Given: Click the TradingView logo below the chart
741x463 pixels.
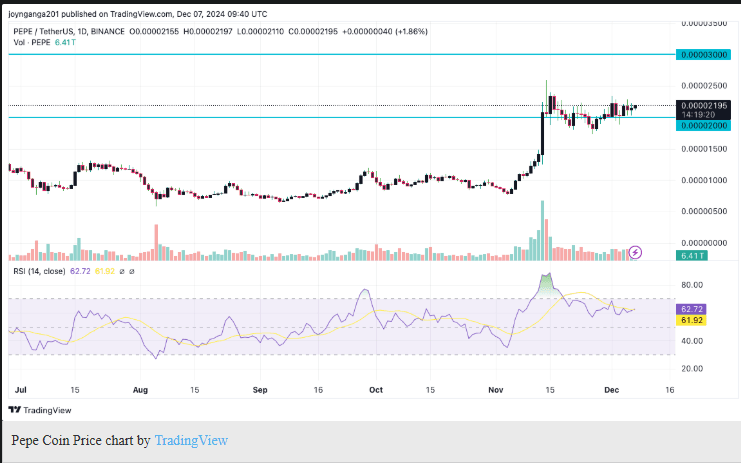Looking at the screenshot, I should (40, 410).
